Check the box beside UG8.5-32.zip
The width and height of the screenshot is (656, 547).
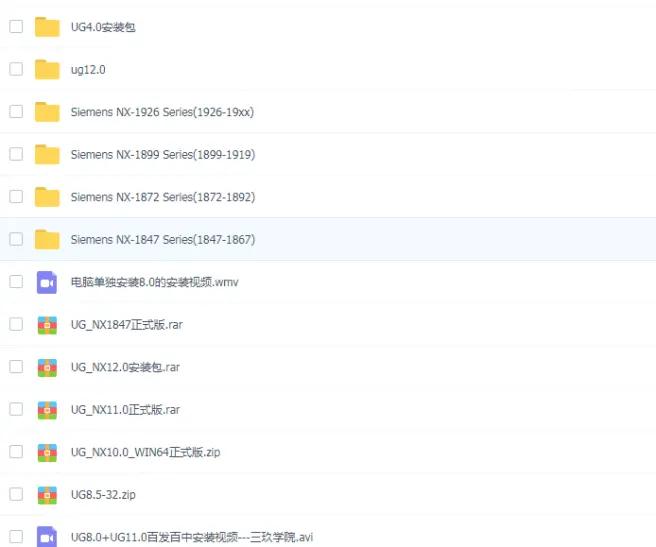(16, 494)
